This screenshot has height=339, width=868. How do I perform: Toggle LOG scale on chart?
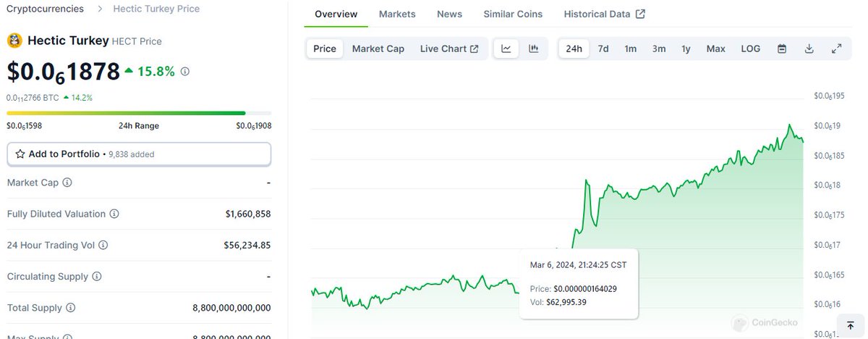751,49
